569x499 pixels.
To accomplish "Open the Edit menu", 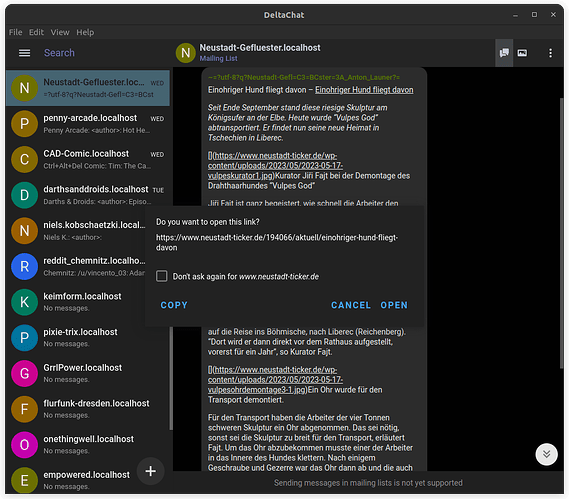I will [36, 32].
